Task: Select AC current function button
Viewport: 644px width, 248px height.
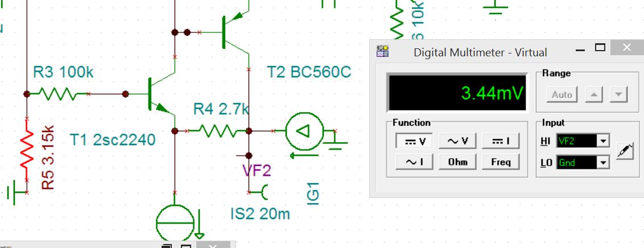Action: tap(415, 162)
